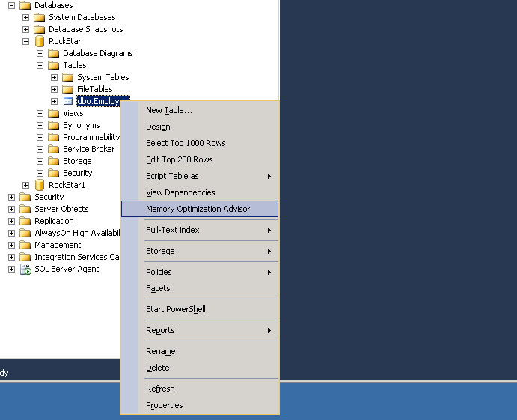Expand the Views node

(40, 113)
